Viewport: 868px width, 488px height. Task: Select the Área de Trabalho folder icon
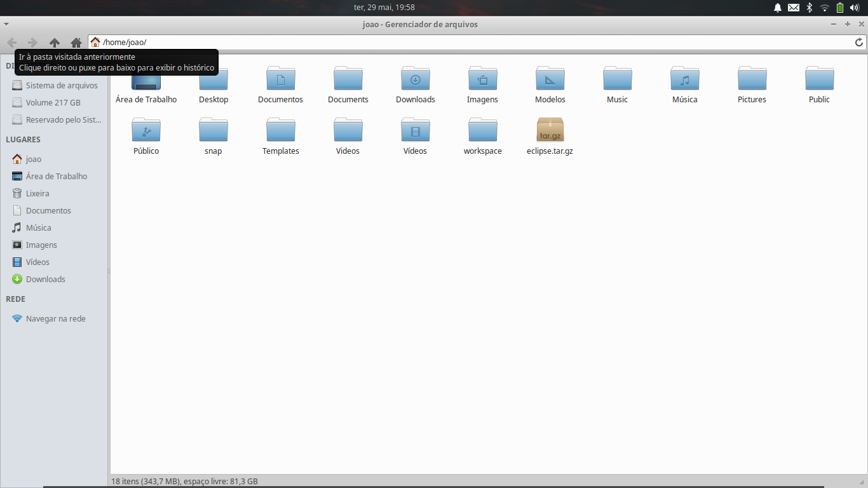pos(146,86)
